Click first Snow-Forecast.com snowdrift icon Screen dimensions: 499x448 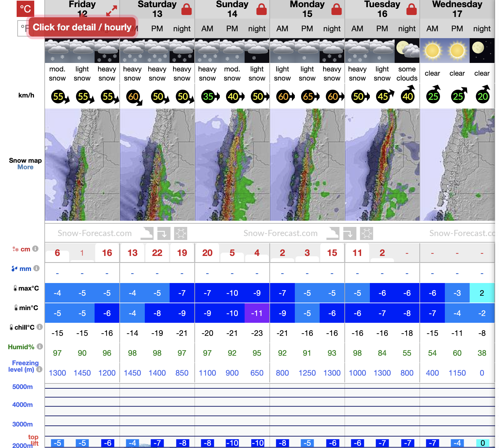(x=147, y=233)
